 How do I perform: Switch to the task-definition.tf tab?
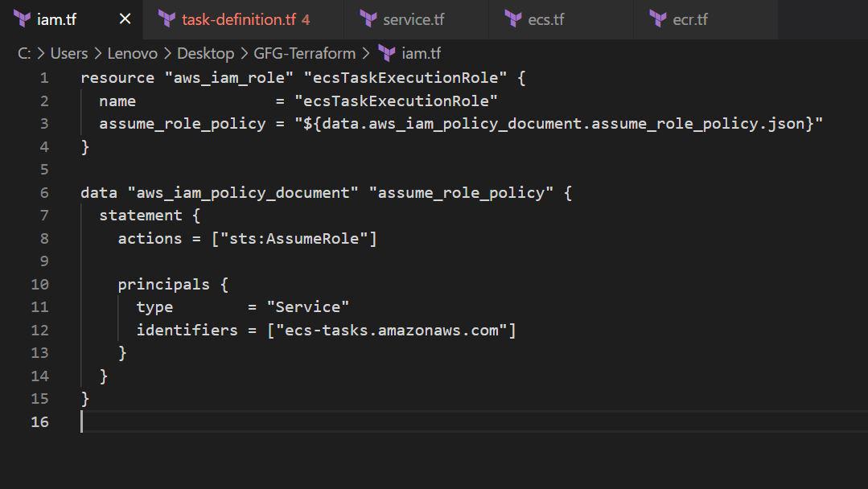coord(239,19)
